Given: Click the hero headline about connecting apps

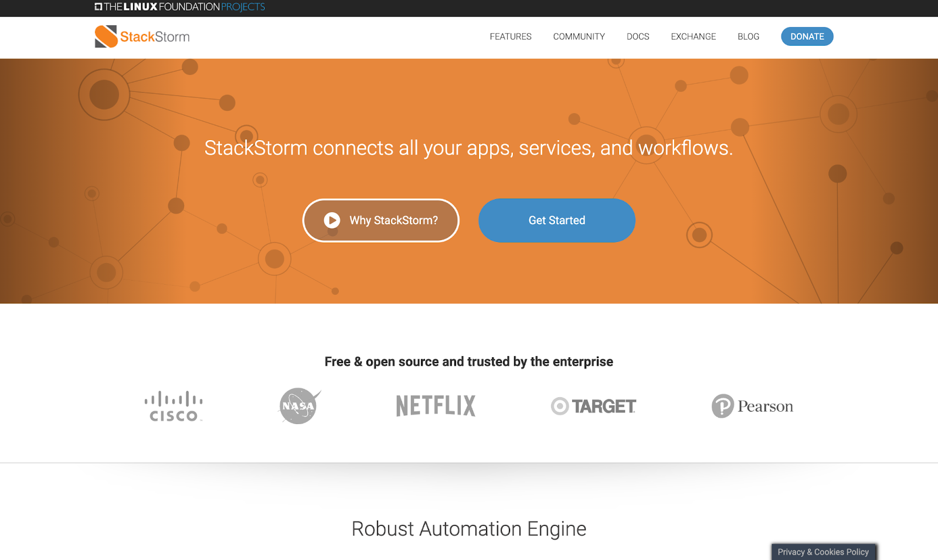Looking at the screenshot, I should [x=468, y=148].
